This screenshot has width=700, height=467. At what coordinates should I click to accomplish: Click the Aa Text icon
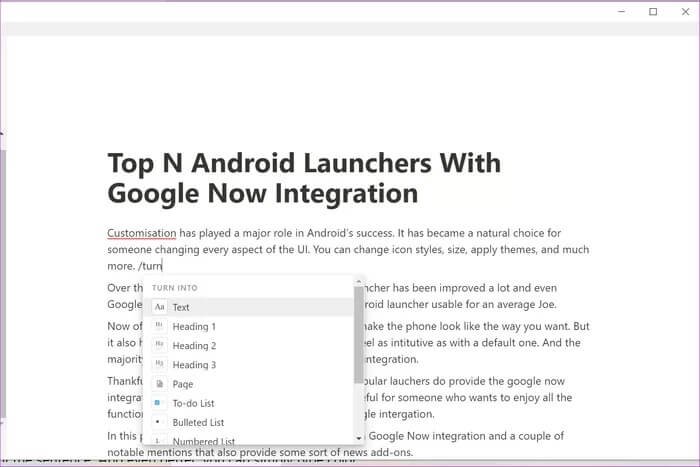point(159,307)
